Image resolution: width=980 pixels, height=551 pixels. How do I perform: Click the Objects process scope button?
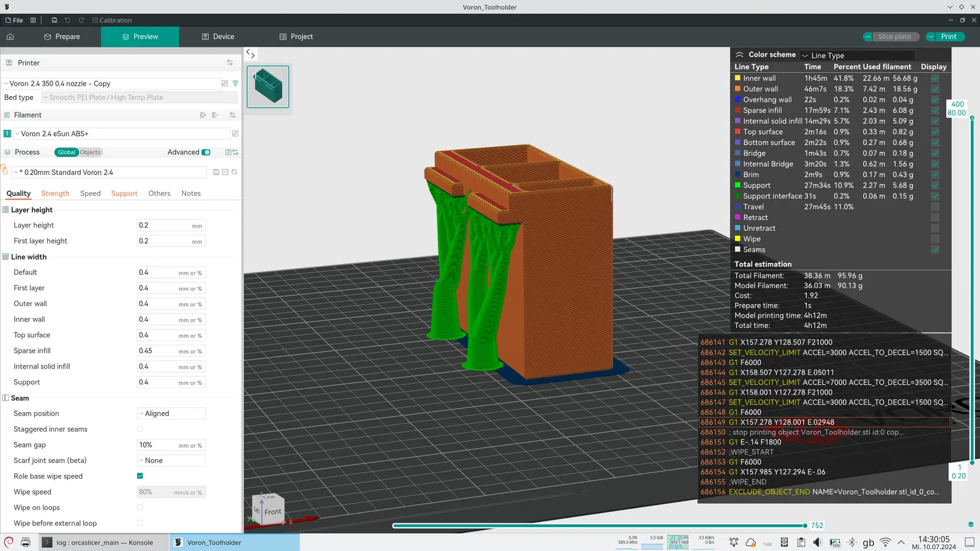coord(90,152)
